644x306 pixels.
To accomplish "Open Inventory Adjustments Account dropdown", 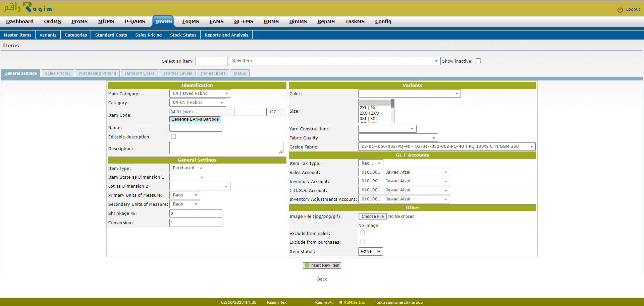I will click(x=404, y=199).
